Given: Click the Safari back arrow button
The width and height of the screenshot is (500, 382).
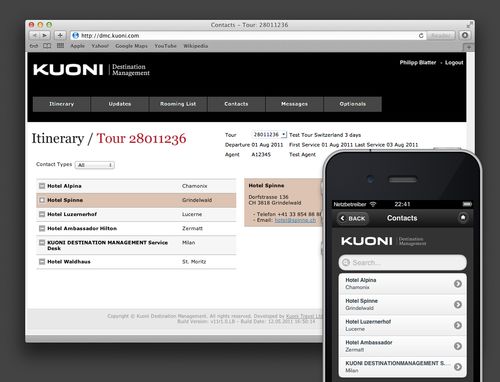Looking at the screenshot, I should coord(34,35).
